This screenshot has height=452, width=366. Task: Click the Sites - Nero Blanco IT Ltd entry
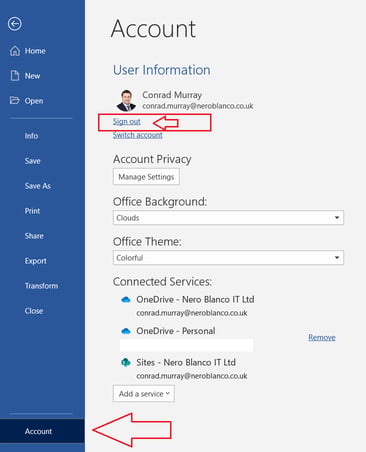186,362
